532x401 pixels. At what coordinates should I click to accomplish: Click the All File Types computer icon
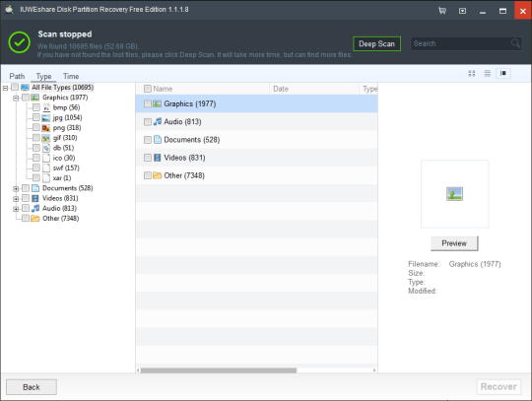[x=25, y=88]
